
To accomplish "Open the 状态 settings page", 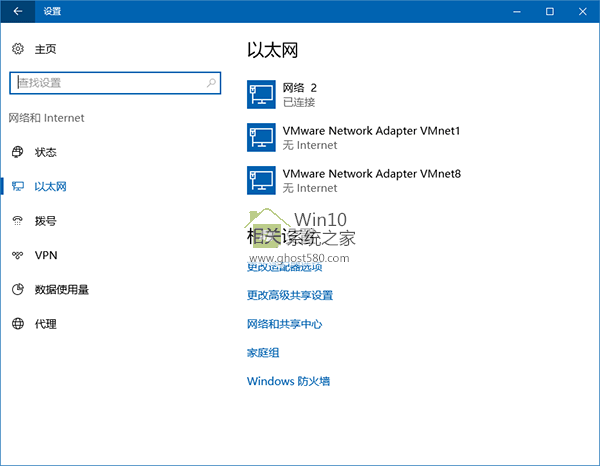I will tap(45, 152).
